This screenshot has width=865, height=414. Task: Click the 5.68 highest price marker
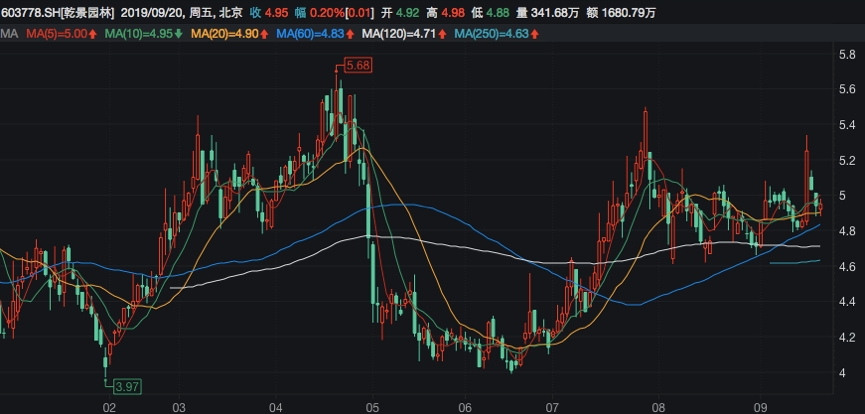tap(357, 65)
